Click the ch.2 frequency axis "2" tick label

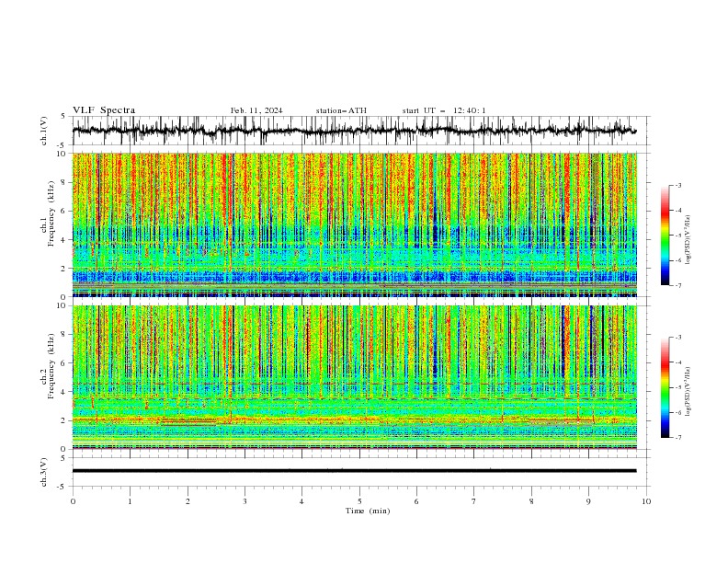tap(64, 420)
